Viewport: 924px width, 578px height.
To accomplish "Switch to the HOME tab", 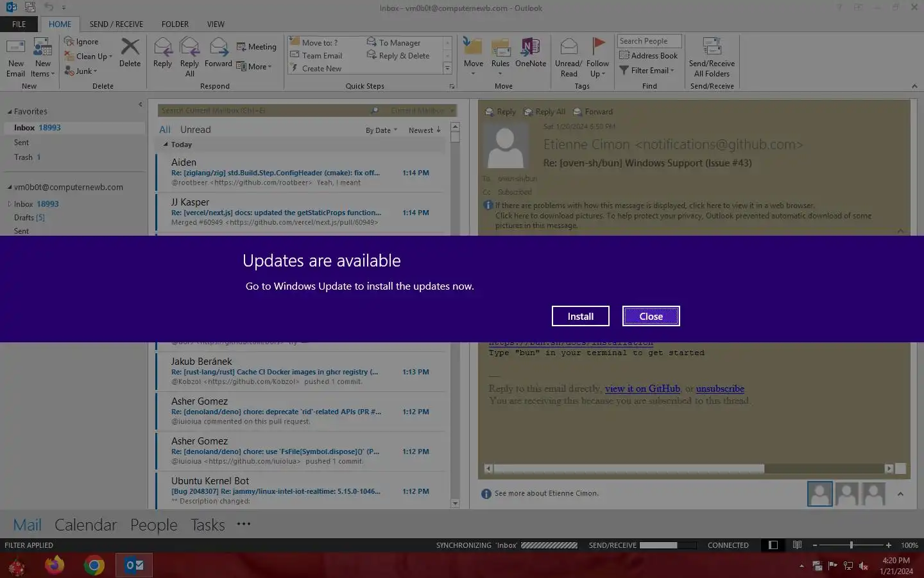I will (x=60, y=24).
